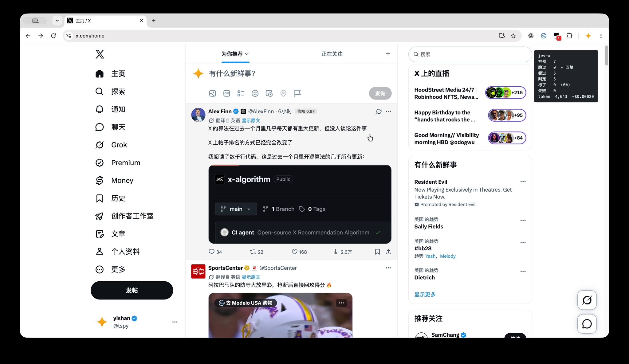
Task: Open 个人资料 profile page
Action: (117, 252)
